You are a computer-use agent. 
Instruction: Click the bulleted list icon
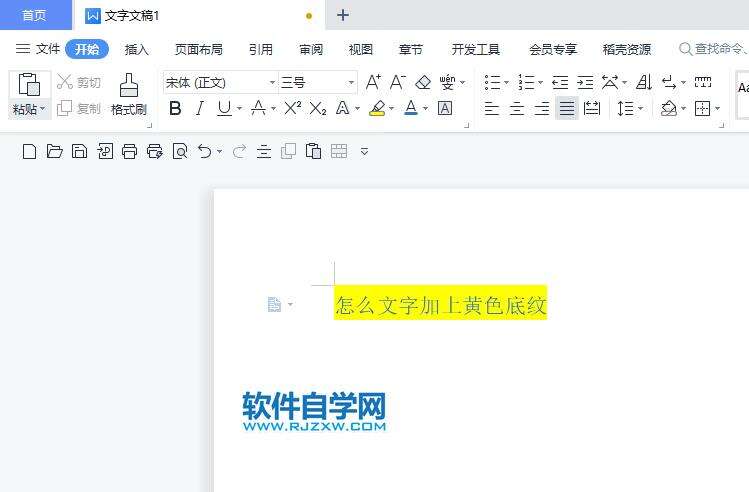click(x=492, y=83)
